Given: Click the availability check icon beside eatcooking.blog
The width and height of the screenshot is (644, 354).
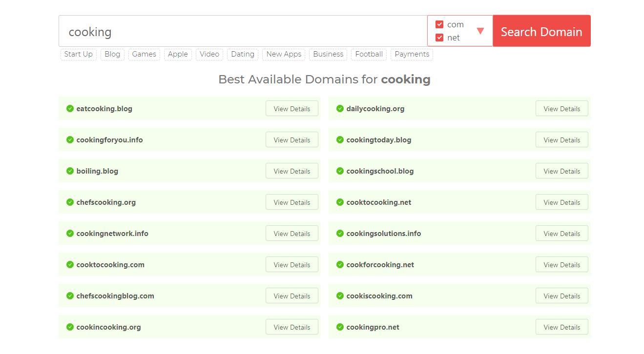Looking at the screenshot, I should (70, 108).
